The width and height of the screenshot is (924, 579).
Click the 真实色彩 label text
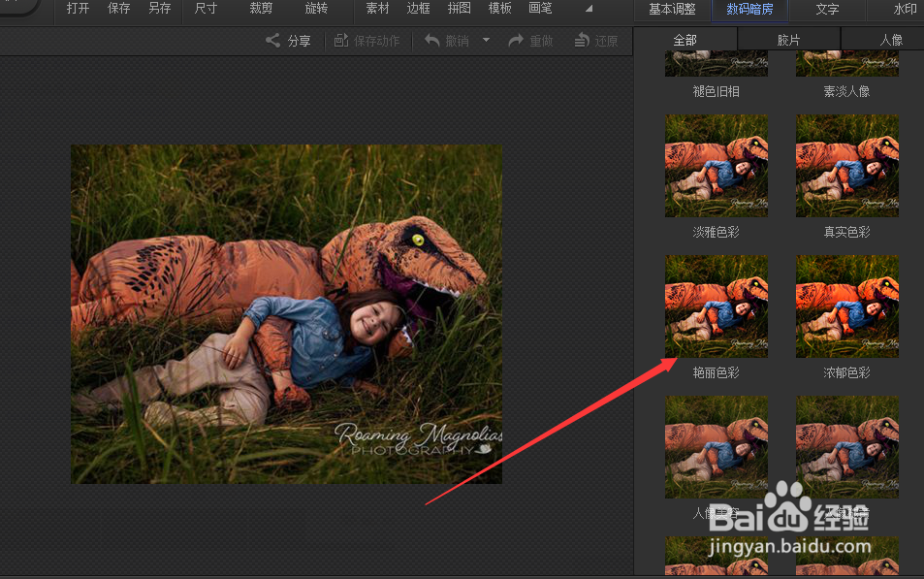[846, 232]
